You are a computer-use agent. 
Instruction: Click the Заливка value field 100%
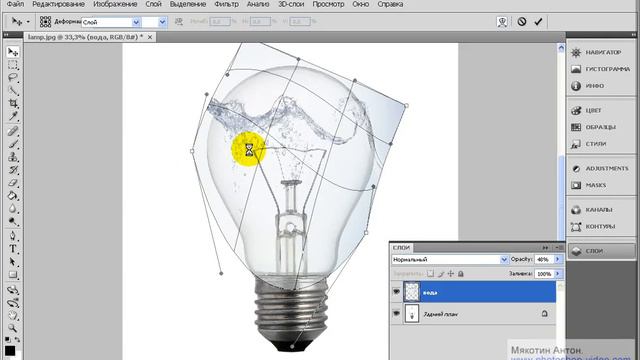point(544,273)
